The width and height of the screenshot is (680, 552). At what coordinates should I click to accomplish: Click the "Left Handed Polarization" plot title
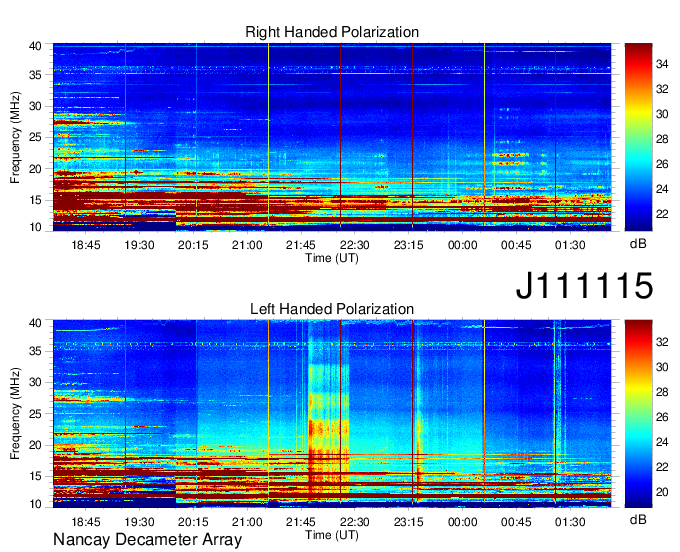[x=332, y=309]
